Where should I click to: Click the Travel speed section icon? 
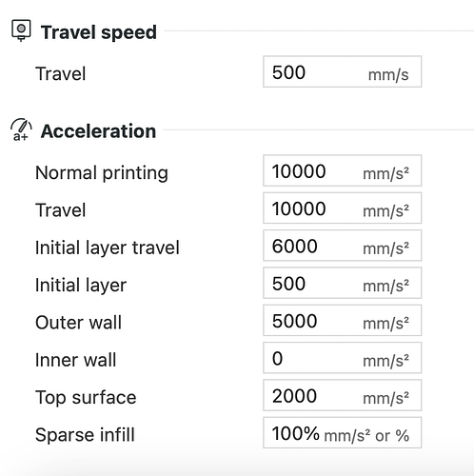point(21,30)
